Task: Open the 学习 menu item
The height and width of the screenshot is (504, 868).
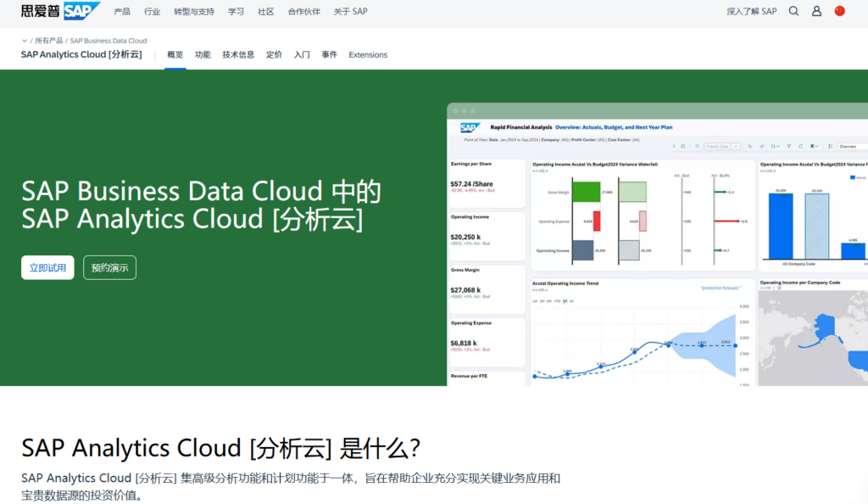Action: pos(236,12)
